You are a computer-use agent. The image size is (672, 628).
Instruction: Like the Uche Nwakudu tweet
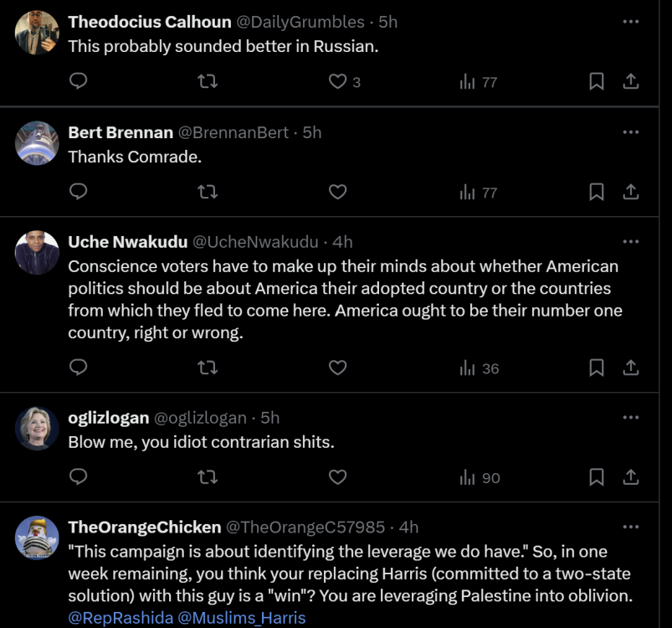[x=337, y=368]
